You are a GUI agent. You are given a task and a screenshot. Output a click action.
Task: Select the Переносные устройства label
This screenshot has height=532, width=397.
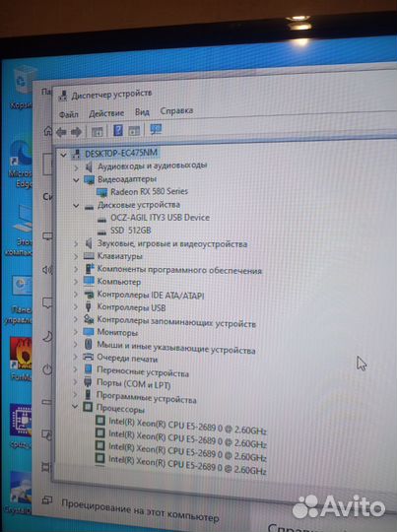(x=143, y=372)
